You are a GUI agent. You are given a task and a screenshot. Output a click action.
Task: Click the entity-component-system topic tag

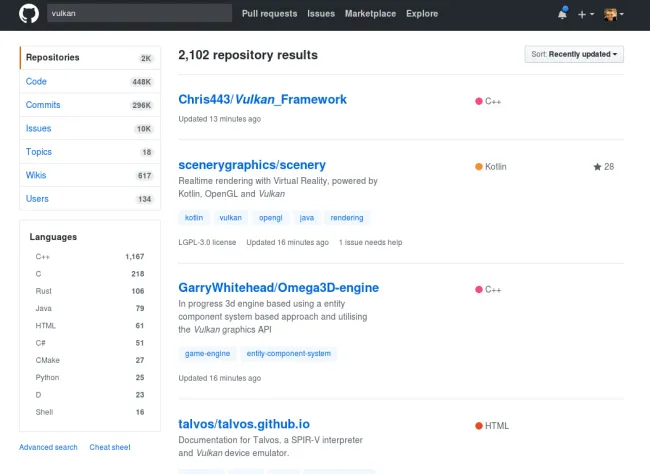[x=289, y=353]
